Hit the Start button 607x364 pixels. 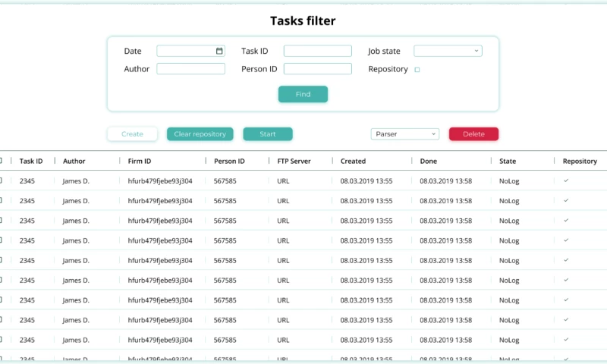pyautogui.click(x=267, y=134)
